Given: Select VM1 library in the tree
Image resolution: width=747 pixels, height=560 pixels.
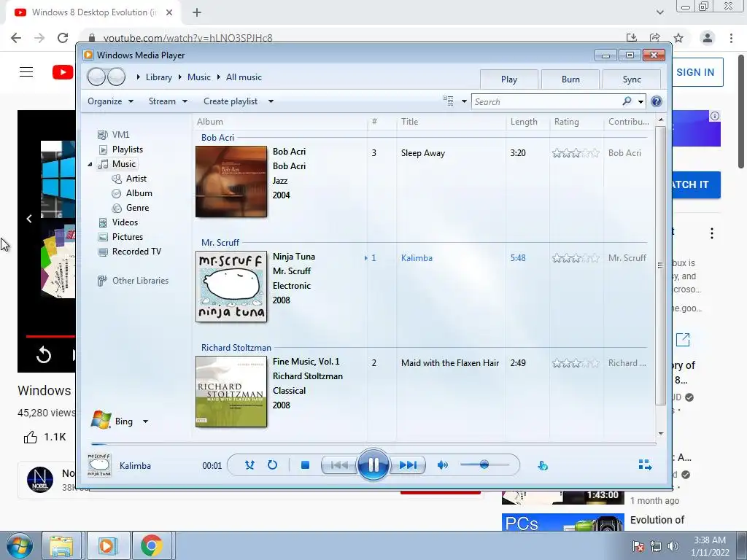Looking at the screenshot, I should 113,135.
